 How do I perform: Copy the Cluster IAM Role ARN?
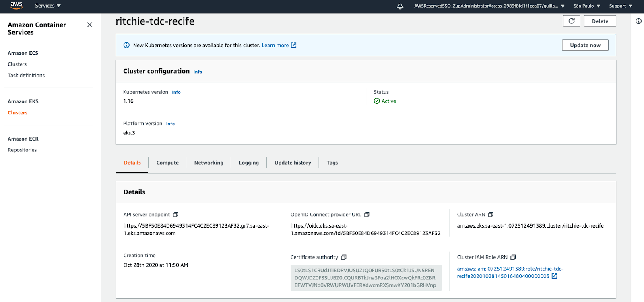[513, 257]
